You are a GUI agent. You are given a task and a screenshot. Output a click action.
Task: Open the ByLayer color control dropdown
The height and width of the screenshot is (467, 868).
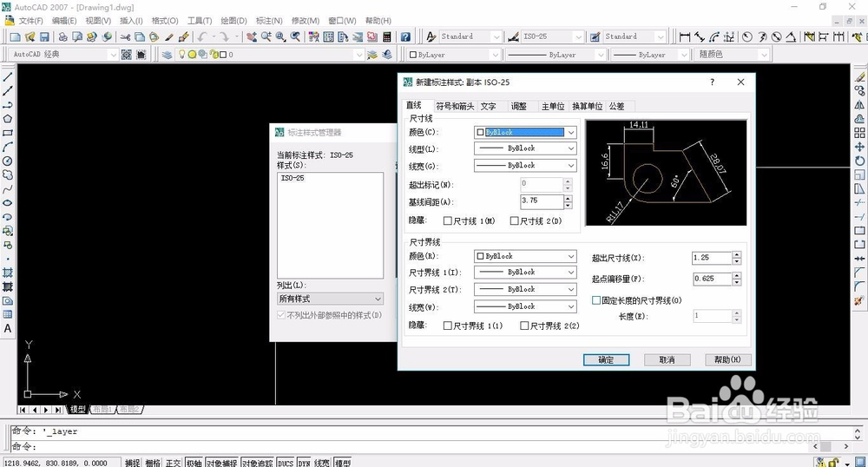pyautogui.click(x=453, y=54)
